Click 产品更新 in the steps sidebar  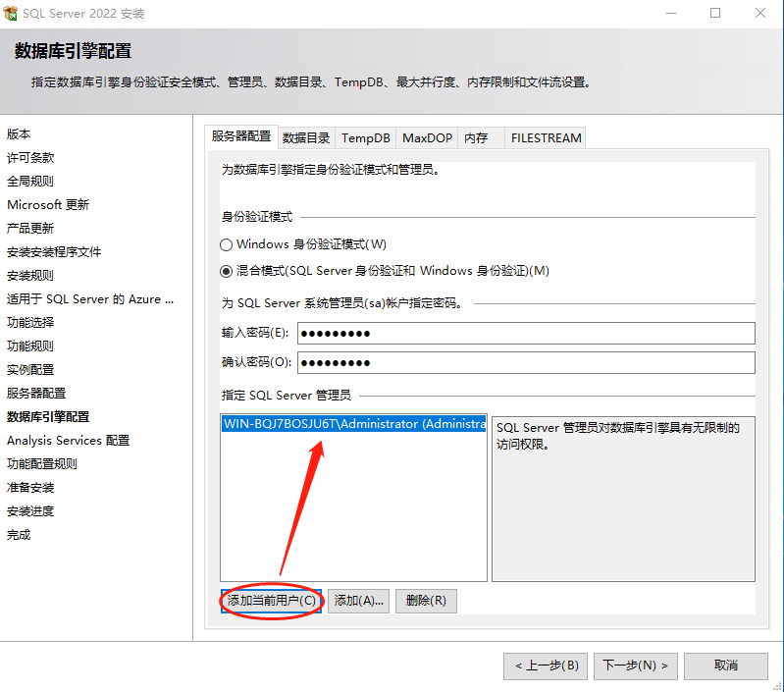point(30,229)
